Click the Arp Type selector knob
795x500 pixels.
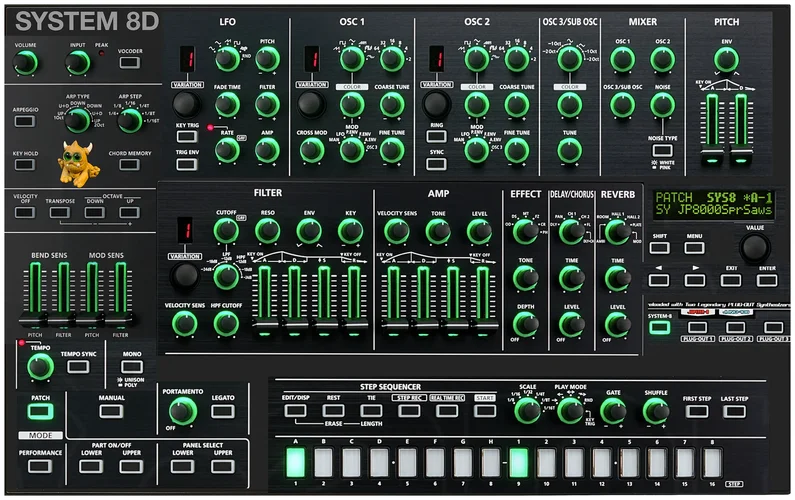pyautogui.click(x=77, y=120)
